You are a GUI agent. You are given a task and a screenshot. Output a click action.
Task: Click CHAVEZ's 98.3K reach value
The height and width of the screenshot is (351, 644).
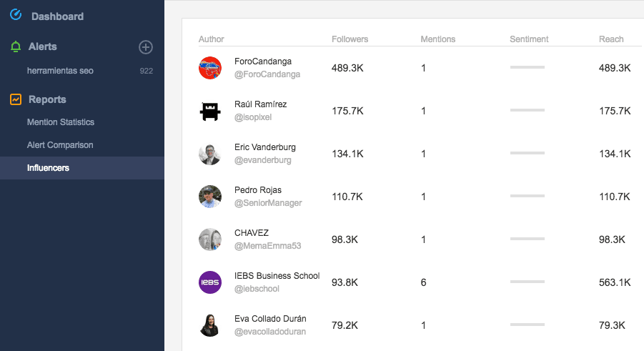pos(612,239)
